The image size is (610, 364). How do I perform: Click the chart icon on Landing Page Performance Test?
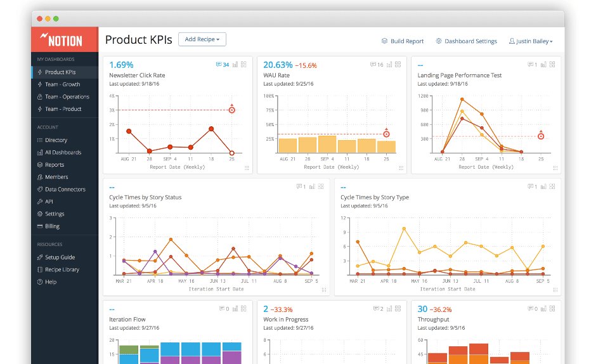pyautogui.click(x=543, y=65)
